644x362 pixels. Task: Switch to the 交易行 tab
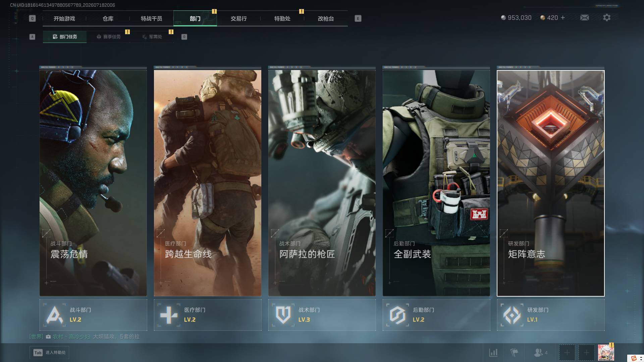coord(239,18)
